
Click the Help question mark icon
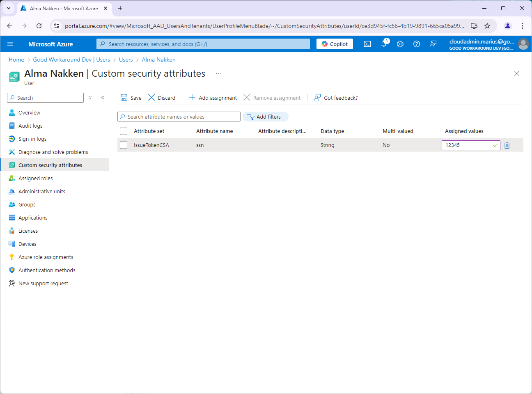pyautogui.click(x=417, y=44)
